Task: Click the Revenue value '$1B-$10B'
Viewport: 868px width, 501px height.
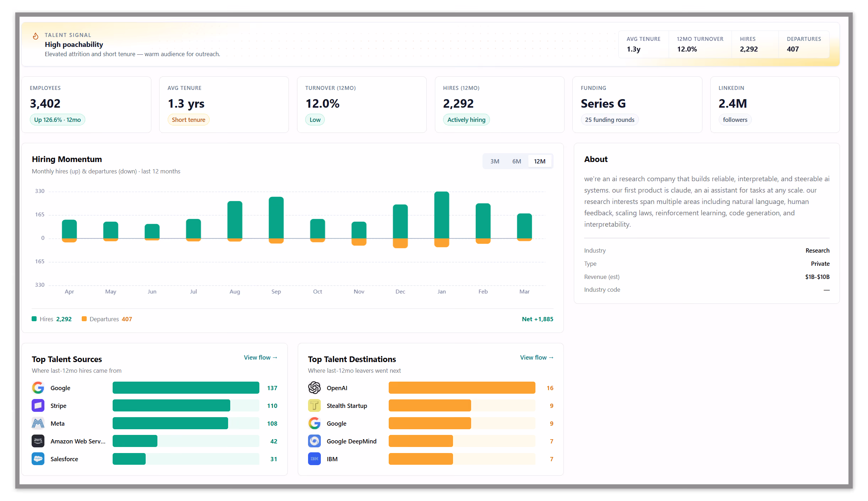Action: click(x=817, y=277)
